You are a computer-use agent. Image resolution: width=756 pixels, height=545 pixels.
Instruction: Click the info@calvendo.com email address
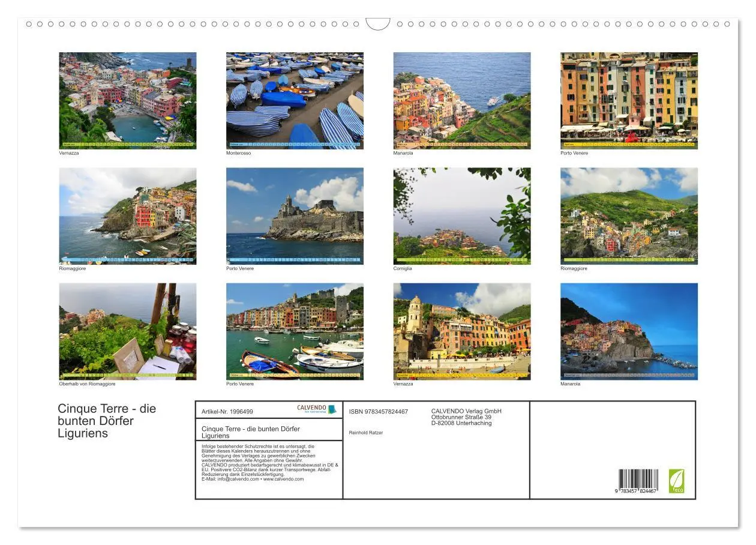237,479
